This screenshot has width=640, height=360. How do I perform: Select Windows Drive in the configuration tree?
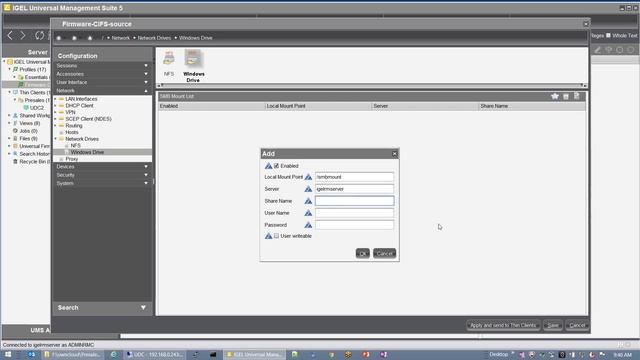[87, 152]
